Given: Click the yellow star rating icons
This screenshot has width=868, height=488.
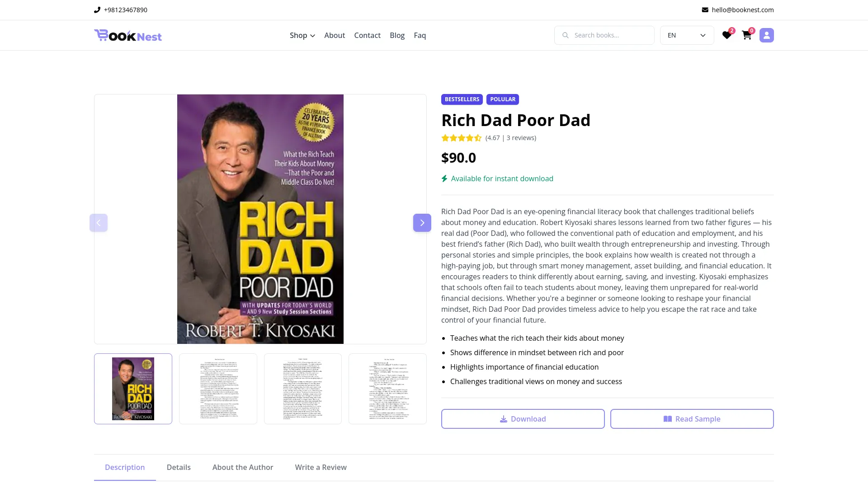Looking at the screenshot, I should pos(462,138).
